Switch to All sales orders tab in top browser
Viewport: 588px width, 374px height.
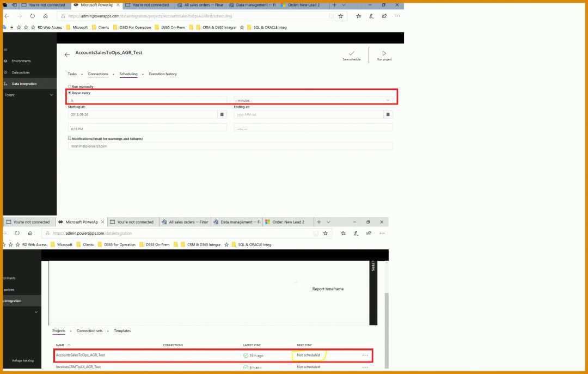coord(200,5)
